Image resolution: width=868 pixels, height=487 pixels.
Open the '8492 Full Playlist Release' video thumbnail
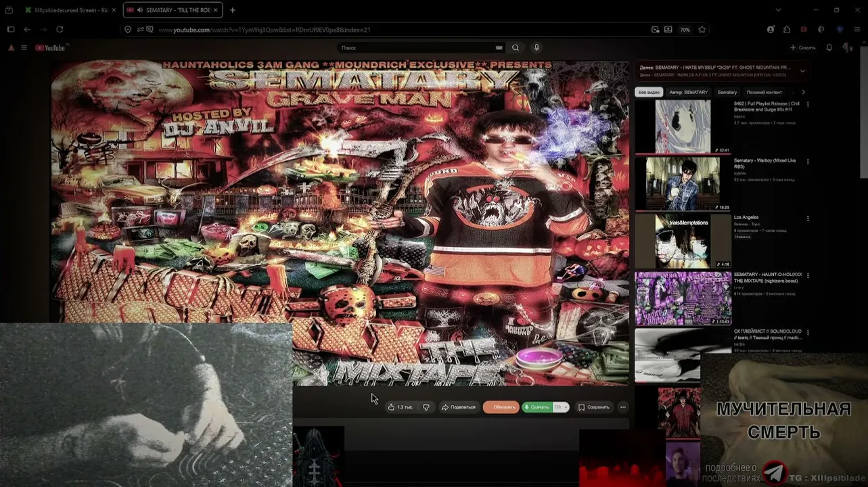[x=683, y=127]
